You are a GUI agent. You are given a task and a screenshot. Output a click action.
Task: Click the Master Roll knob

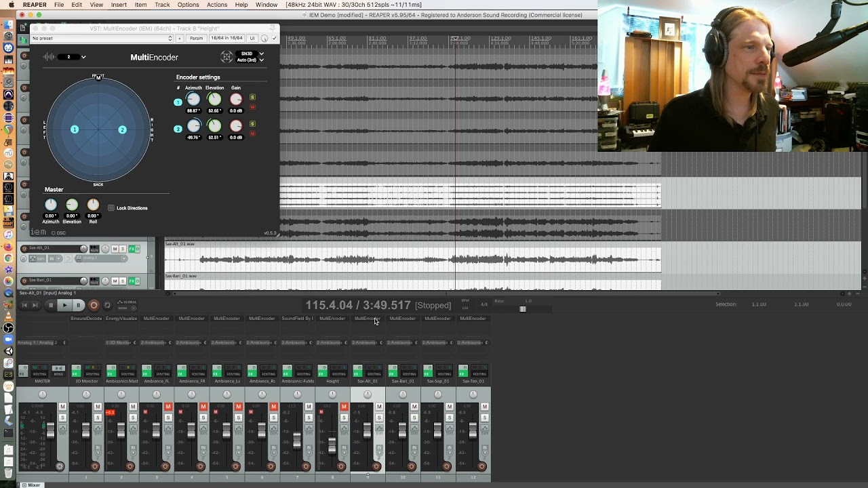(x=93, y=205)
